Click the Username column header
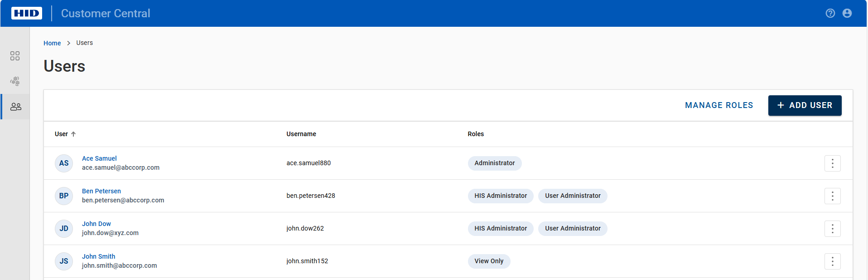 (301, 134)
